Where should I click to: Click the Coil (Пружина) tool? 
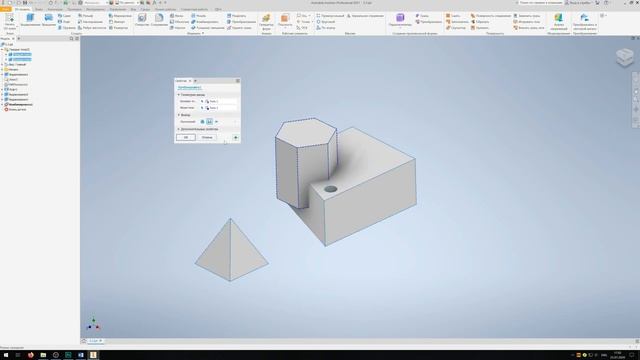pyautogui.click(x=67, y=28)
